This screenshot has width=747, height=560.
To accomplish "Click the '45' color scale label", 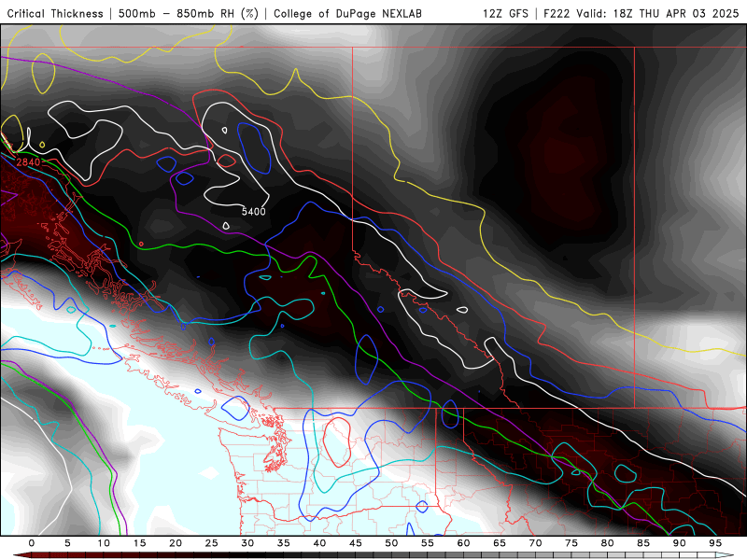I will point(356,543).
